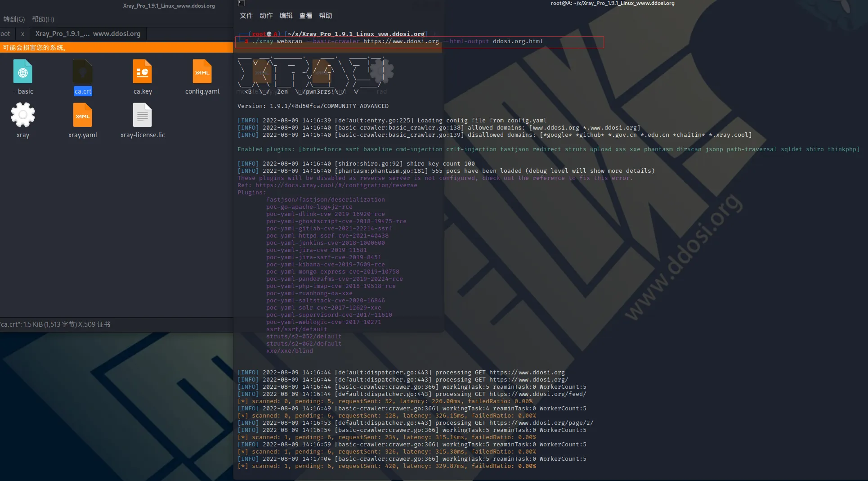The width and height of the screenshot is (868, 481).
Task: Switch to the 'oot' file manager tab
Action: point(5,34)
